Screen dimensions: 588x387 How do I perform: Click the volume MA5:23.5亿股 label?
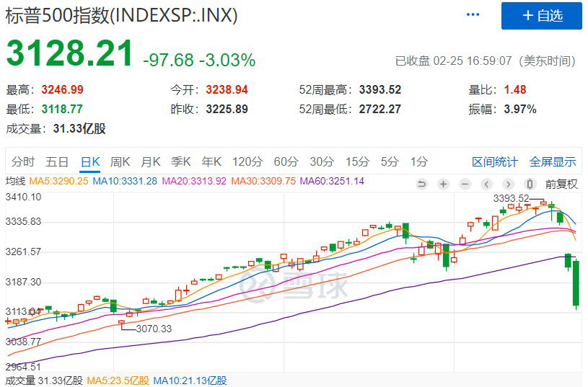coord(118,381)
